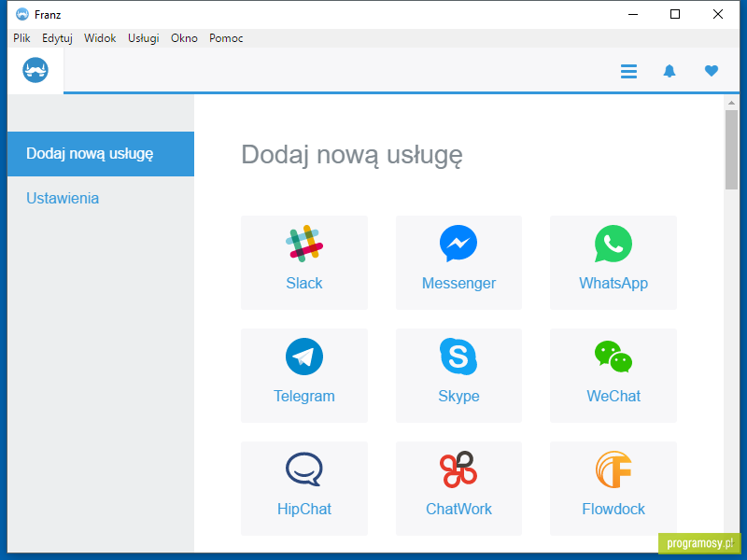The height and width of the screenshot is (560, 747).
Task: Open the Usługi menu
Action: tap(144, 38)
